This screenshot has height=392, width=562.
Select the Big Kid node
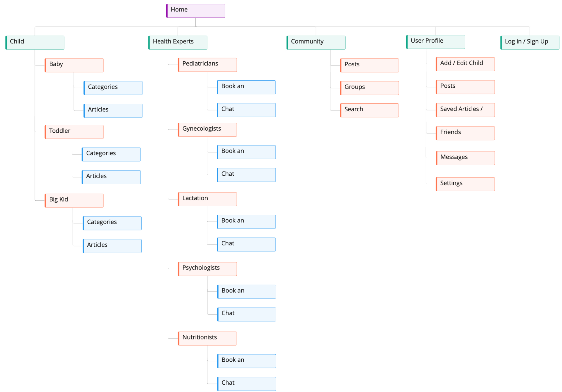click(74, 200)
